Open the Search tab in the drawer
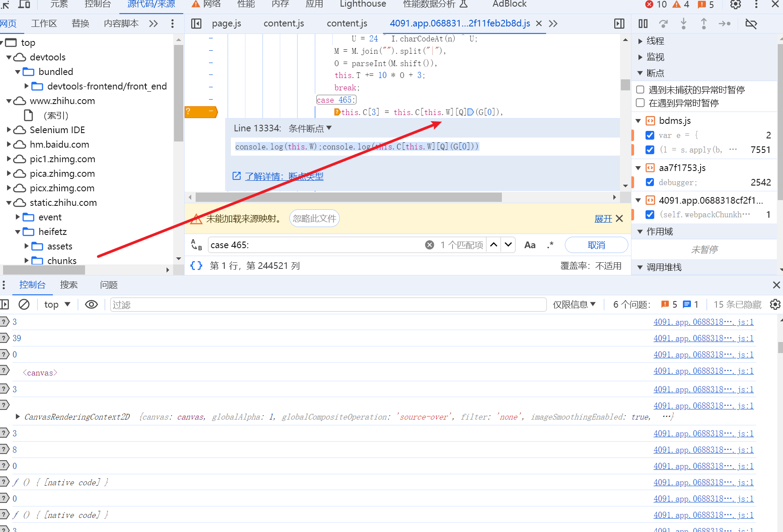The height and width of the screenshot is (532, 783). [x=69, y=285]
